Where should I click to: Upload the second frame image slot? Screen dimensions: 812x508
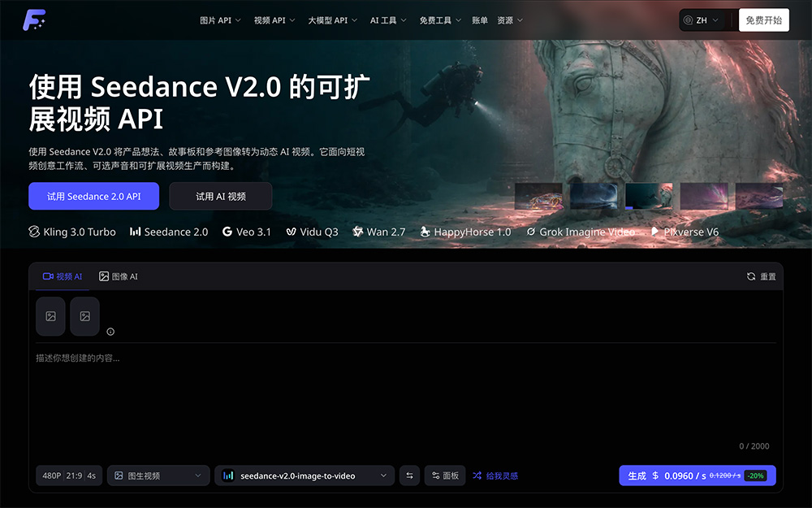click(x=85, y=316)
